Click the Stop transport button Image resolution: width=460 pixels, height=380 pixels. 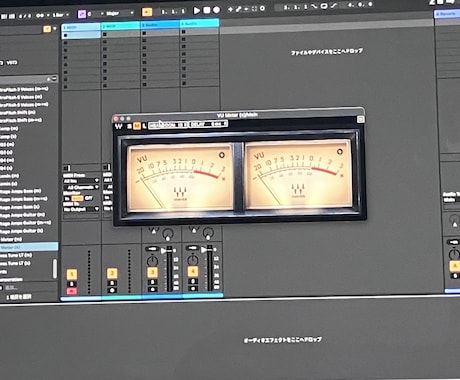point(207,10)
